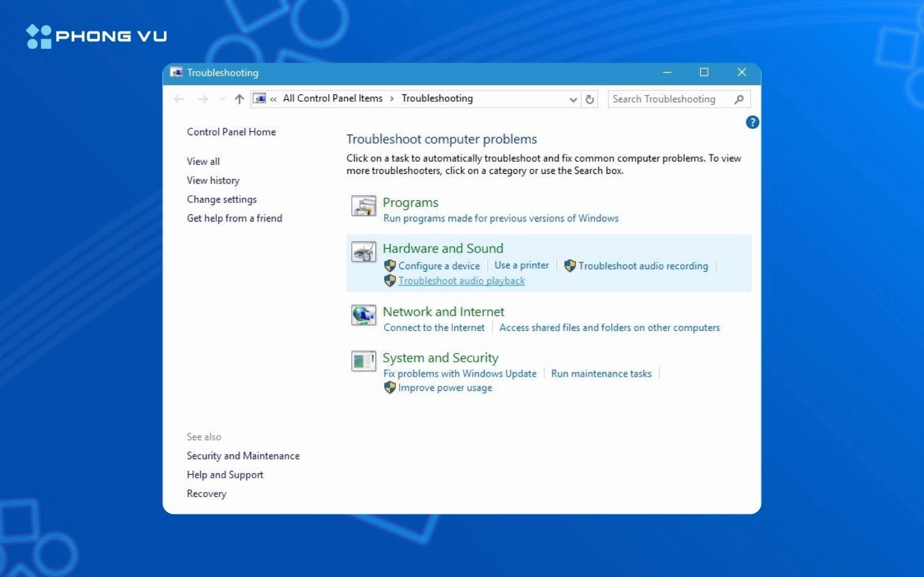Click the Control Panel icon in address bar
This screenshot has width=924, height=577.
click(x=259, y=99)
